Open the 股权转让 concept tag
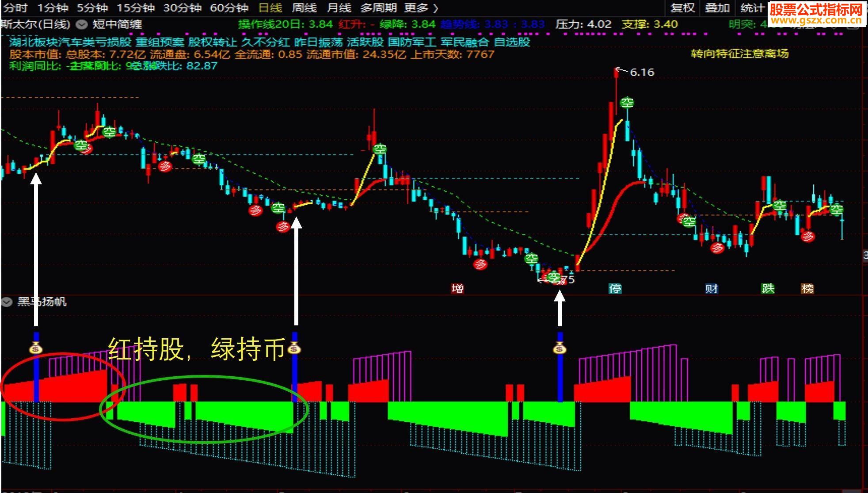The image size is (868, 493). click(x=213, y=42)
